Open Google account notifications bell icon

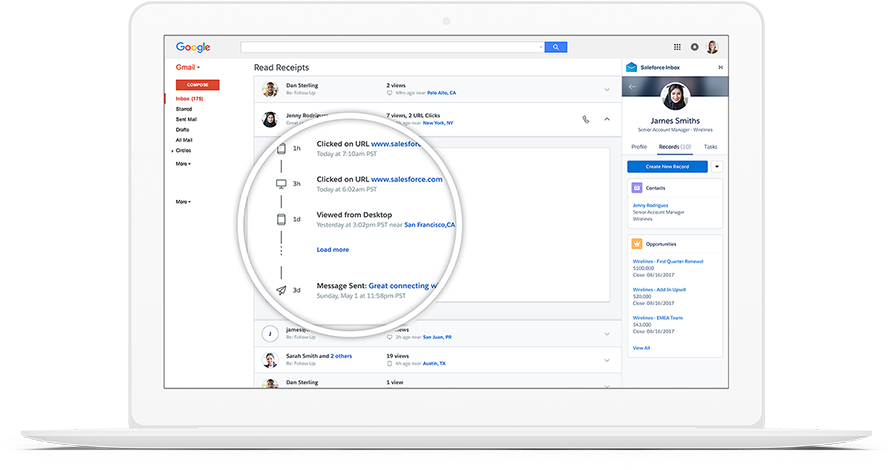tap(694, 47)
